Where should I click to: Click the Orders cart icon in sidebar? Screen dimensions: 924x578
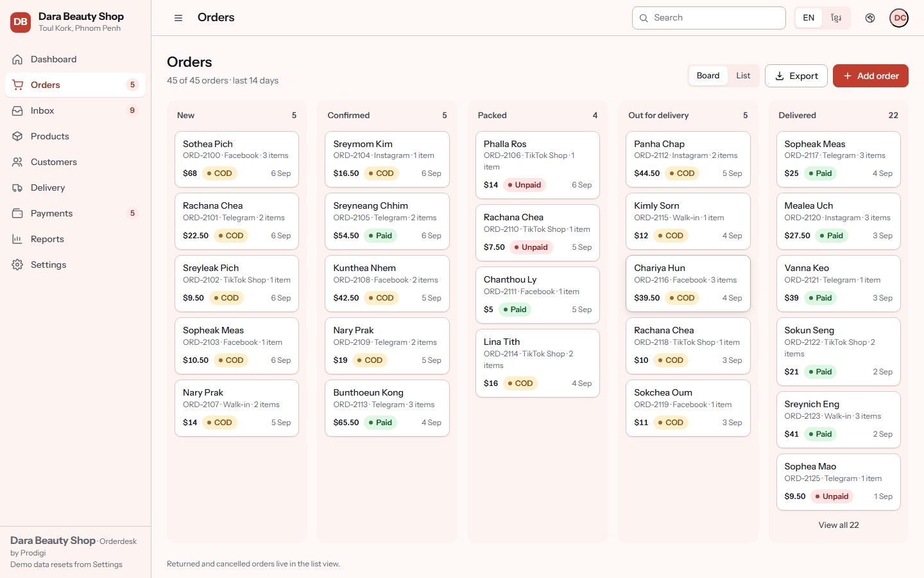point(17,85)
